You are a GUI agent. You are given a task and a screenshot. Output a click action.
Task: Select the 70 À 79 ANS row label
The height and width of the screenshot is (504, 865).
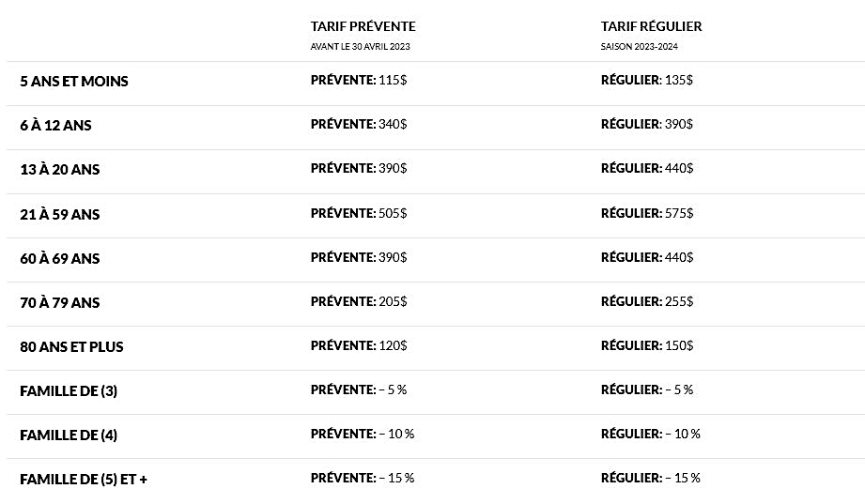point(59,302)
